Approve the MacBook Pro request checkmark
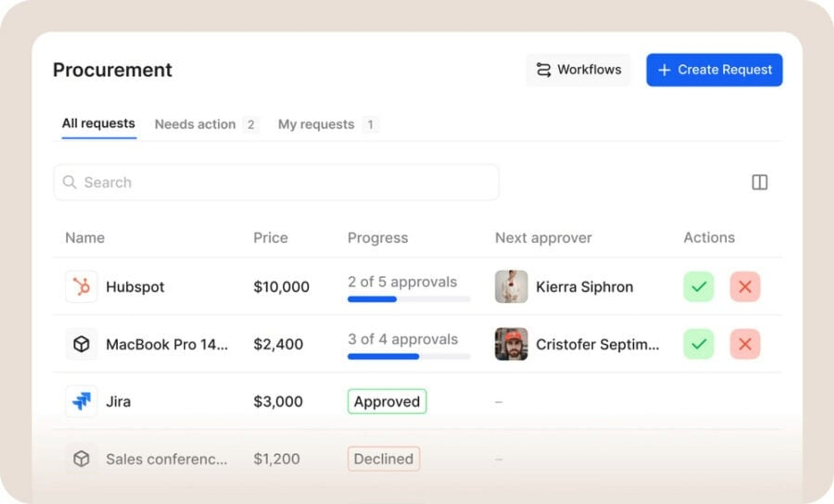This screenshot has height=504, width=834. [698, 344]
